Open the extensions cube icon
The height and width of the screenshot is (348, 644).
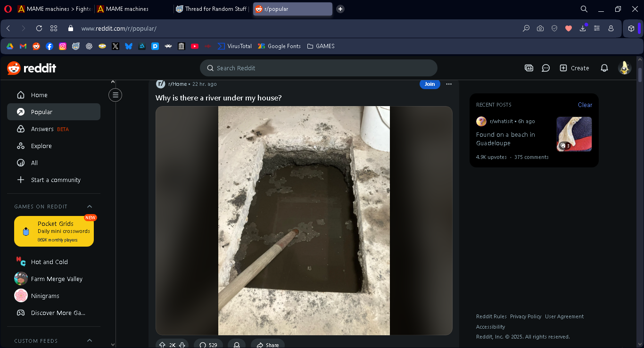[x=631, y=28]
